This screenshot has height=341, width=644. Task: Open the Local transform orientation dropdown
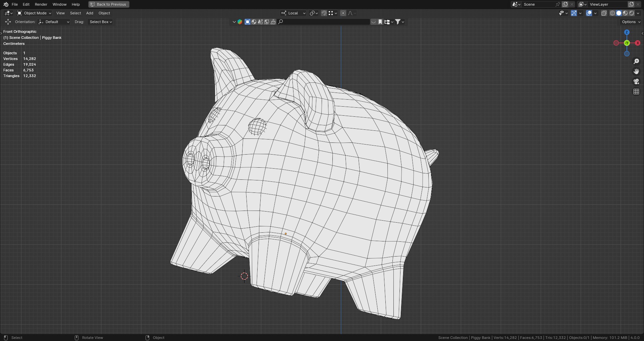coord(293,13)
